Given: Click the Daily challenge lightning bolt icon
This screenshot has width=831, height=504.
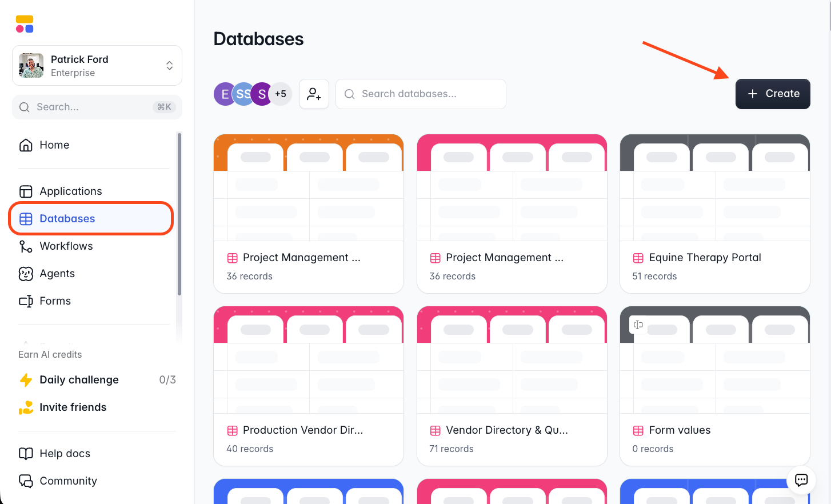Looking at the screenshot, I should click(x=26, y=380).
